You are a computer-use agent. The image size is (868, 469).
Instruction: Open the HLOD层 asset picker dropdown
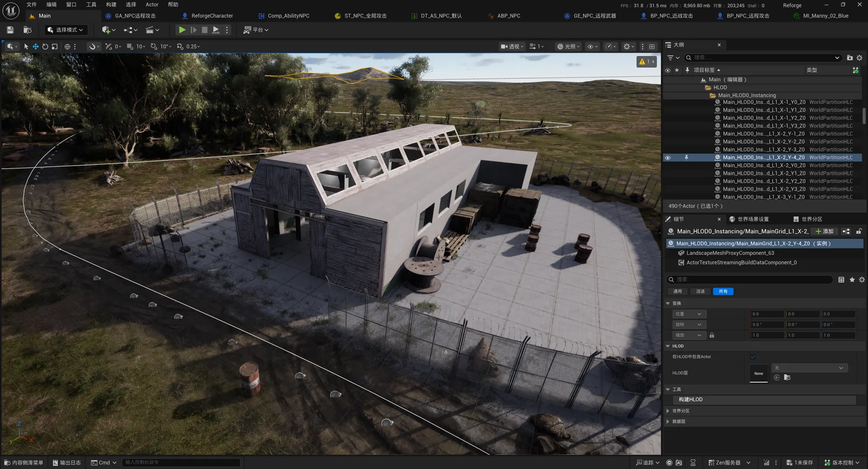pyautogui.click(x=809, y=368)
